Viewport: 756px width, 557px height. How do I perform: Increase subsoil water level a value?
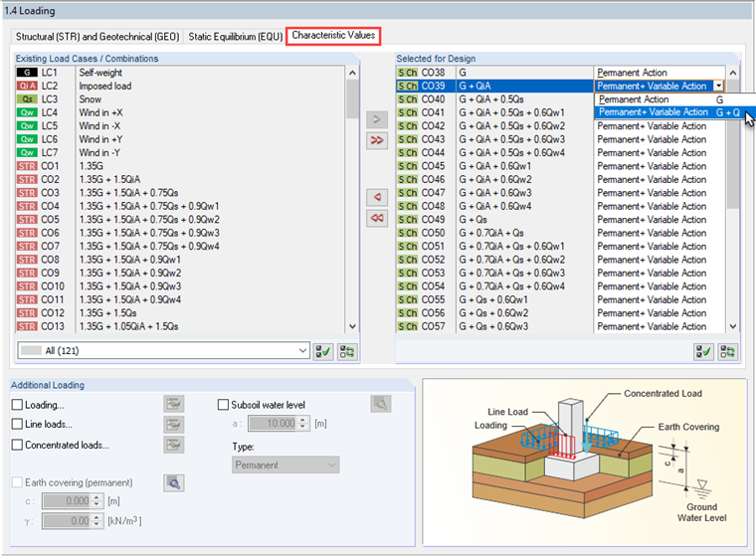click(302, 420)
